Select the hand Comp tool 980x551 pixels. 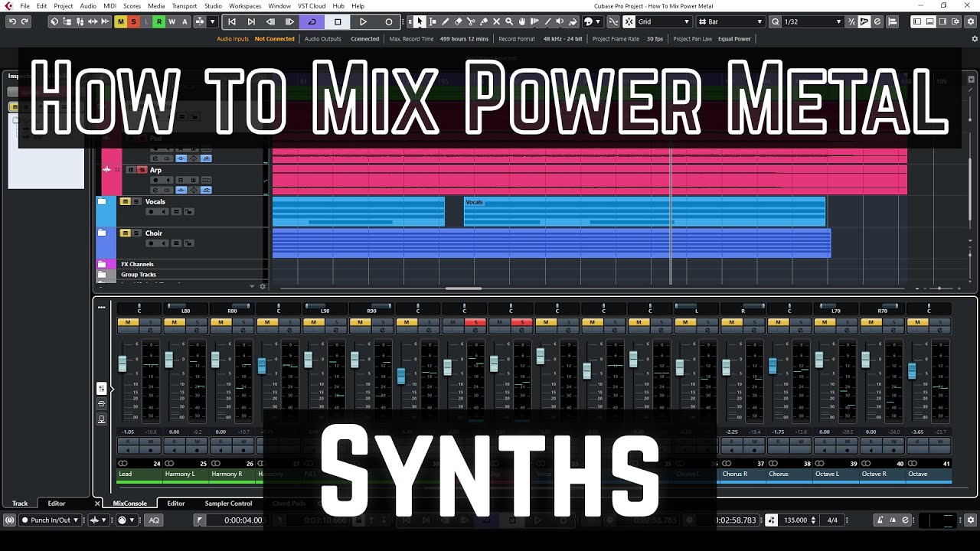pyautogui.click(x=522, y=21)
